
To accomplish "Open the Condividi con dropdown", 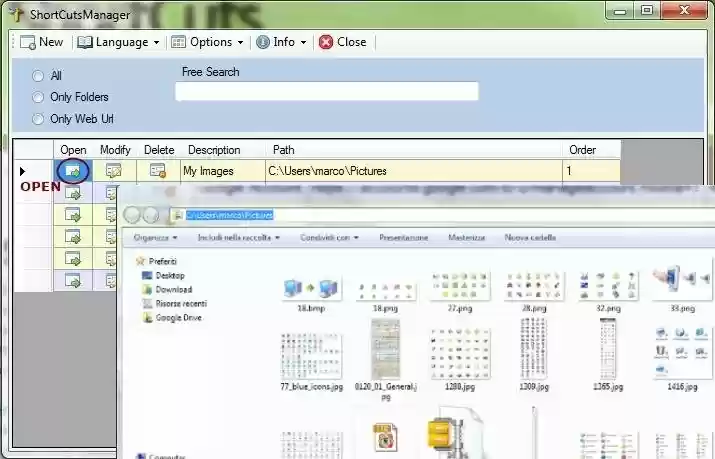I will tap(329, 237).
